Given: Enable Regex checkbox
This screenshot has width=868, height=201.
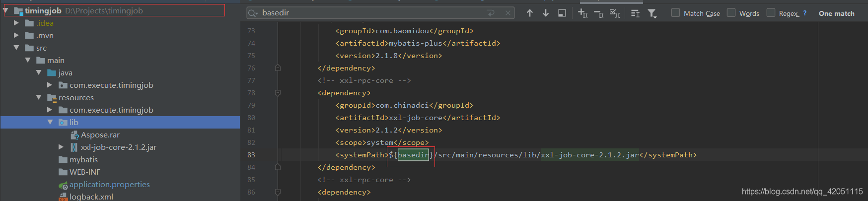Looking at the screenshot, I should coord(771,12).
